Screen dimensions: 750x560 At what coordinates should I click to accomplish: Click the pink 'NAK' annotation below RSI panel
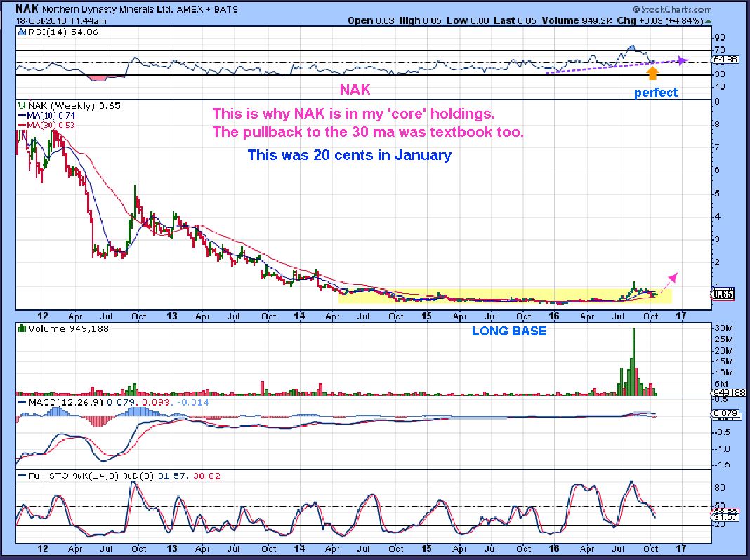pyautogui.click(x=355, y=89)
